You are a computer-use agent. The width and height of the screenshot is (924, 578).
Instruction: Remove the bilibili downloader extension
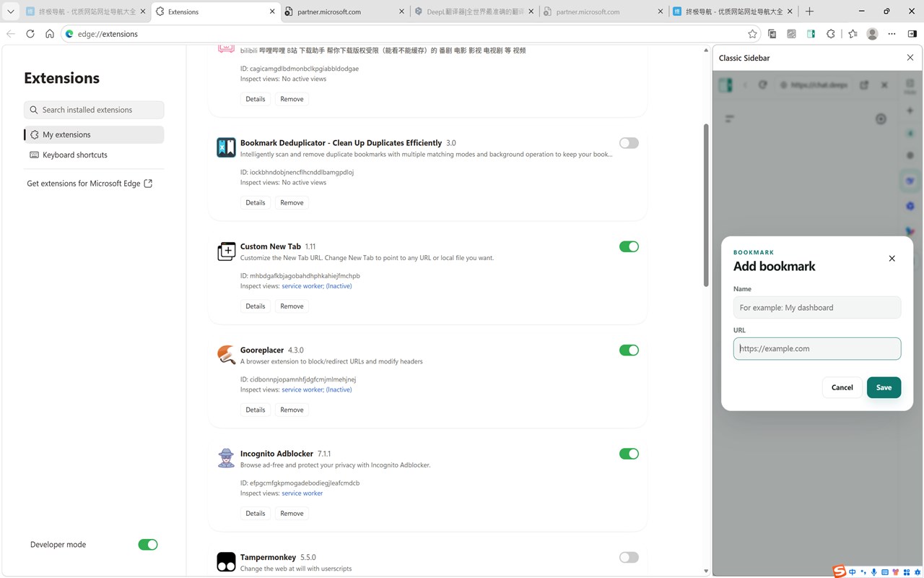coord(292,99)
